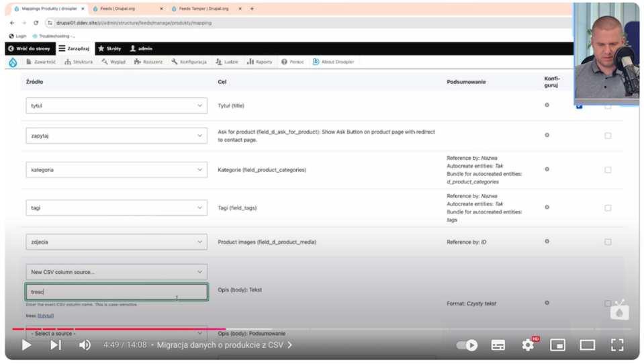
Task: Open configuration gear for tytul row
Action: pyautogui.click(x=547, y=105)
